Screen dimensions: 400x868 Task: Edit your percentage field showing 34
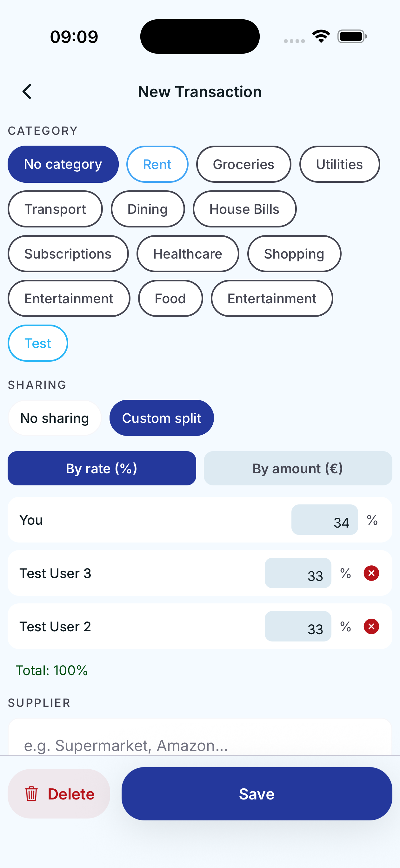pyautogui.click(x=324, y=520)
